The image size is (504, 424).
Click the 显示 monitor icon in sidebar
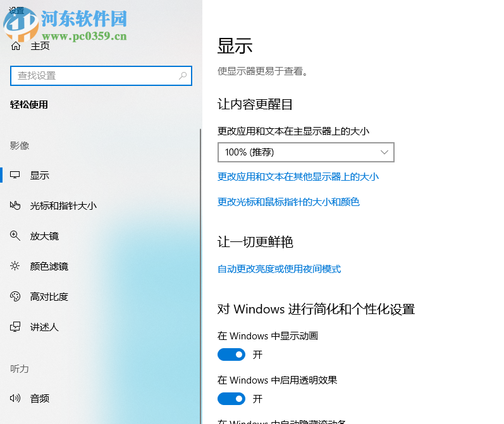click(x=15, y=175)
